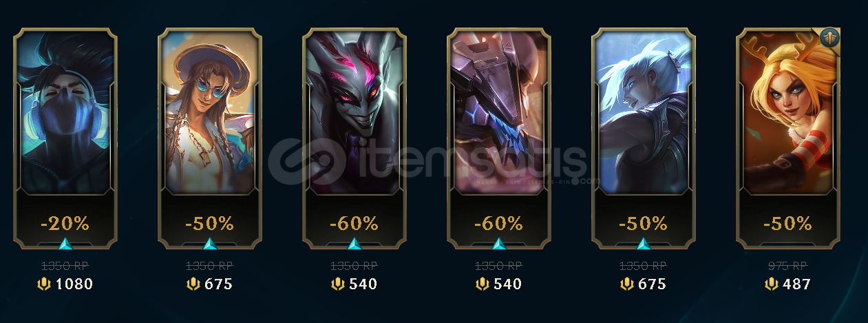Screen dimensions: 868x323
Task: Click the legacy badge on the reindeer card corner
Action: pyautogui.click(x=829, y=39)
